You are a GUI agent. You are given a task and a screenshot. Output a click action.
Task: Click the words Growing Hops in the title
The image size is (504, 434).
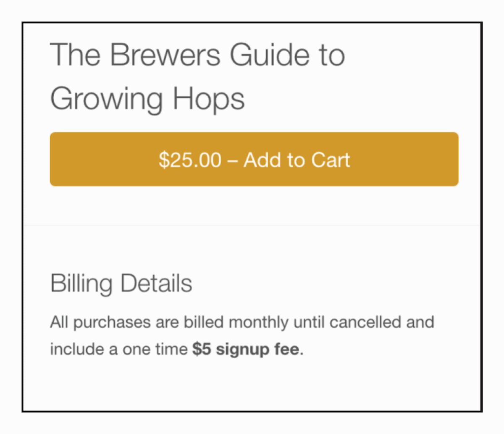147,98
